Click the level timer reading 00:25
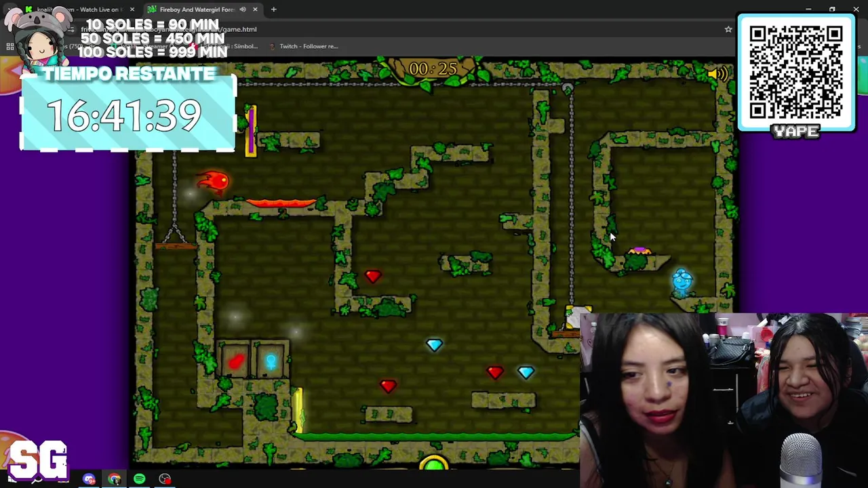Screen dimensions: 868x488 point(433,68)
